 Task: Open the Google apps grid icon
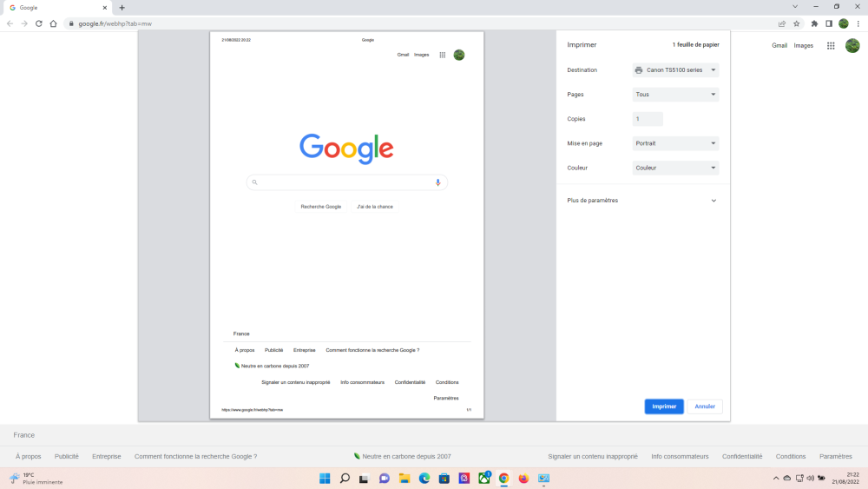coord(831,46)
